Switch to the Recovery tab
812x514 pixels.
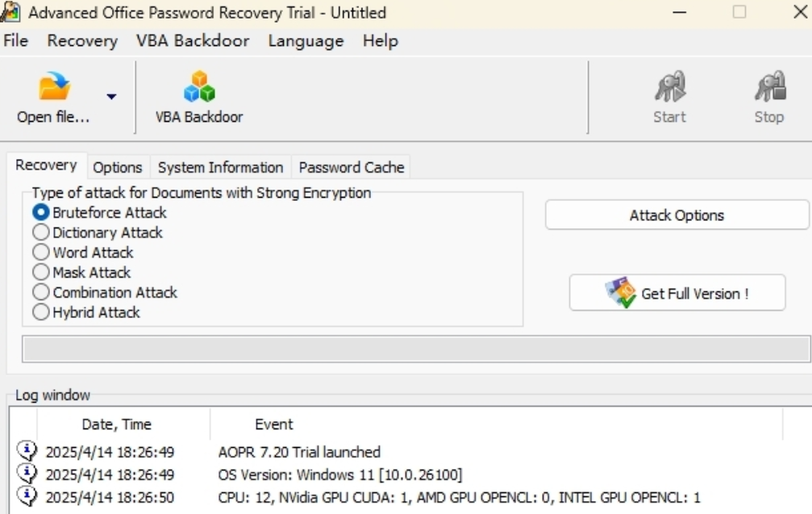46,165
